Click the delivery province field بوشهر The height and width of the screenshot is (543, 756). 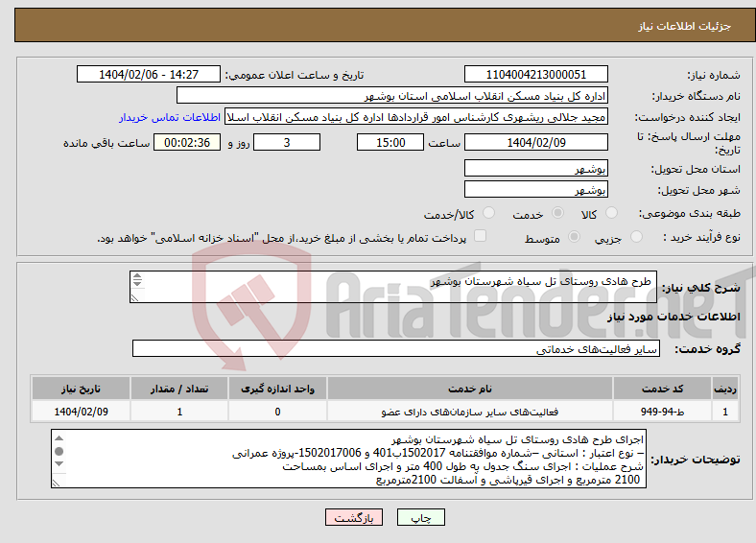535,168
